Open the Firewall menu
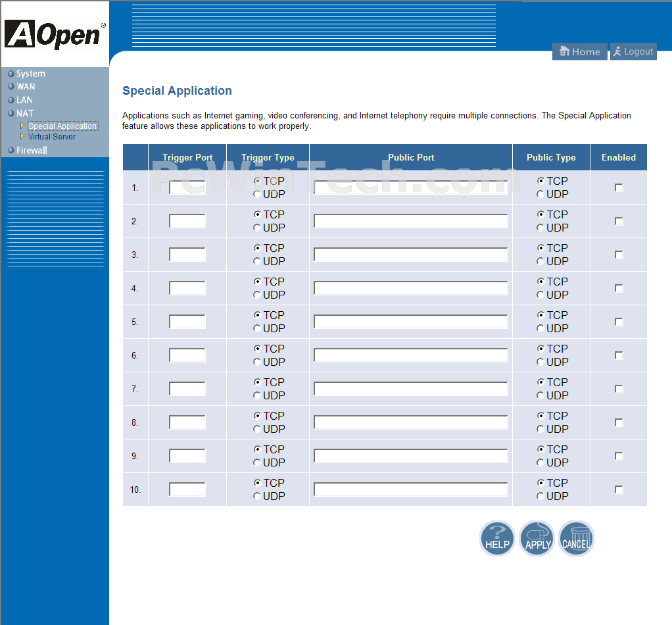 point(32,151)
